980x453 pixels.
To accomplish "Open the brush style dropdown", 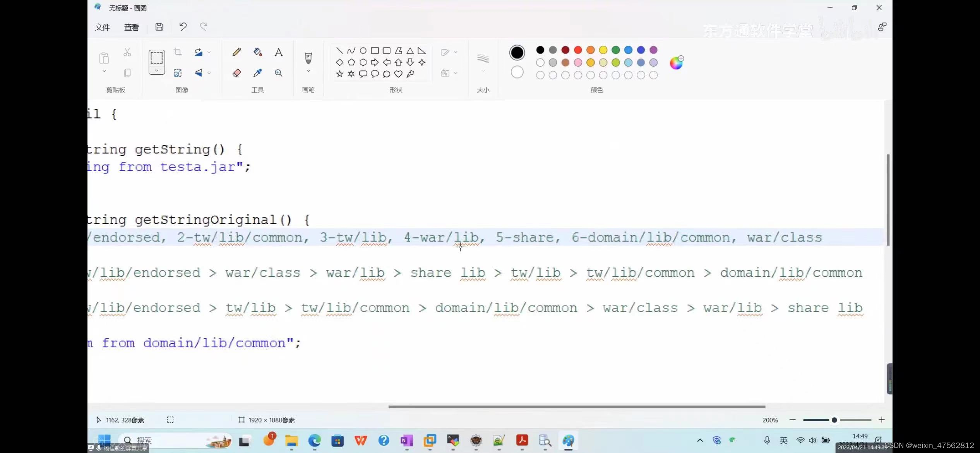I will 308,73.
